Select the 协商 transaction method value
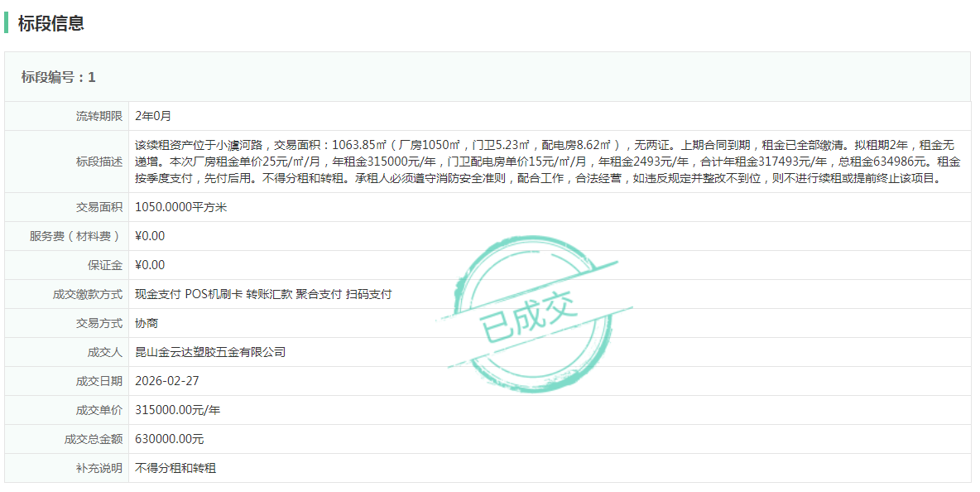The width and height of the screenshot is (980, 492). 147,323
